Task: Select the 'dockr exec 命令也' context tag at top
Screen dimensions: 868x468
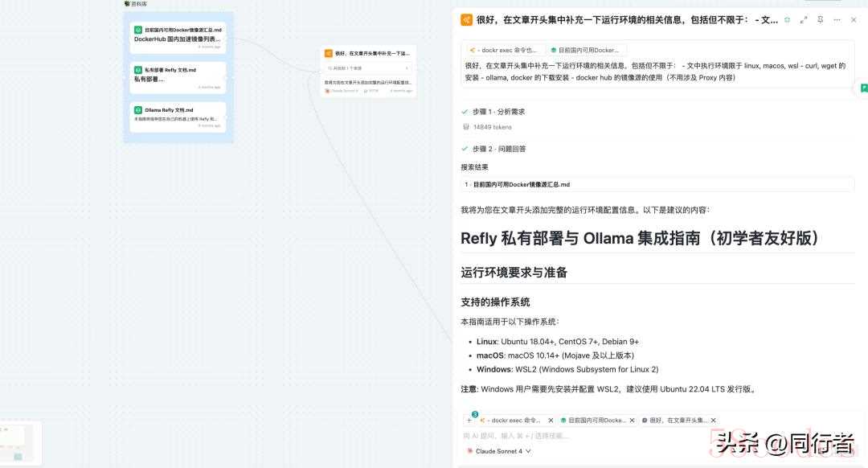Action: pyautogui.click(x=503, y=50)
